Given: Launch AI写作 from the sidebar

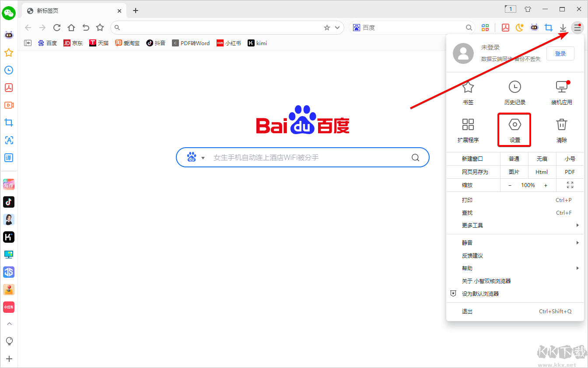Looking at the screenshot, I should tap(9, 184).
